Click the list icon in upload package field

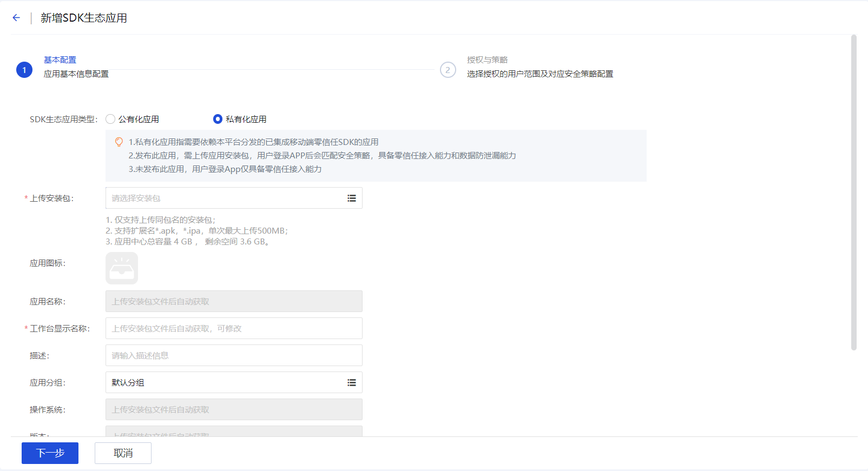click(x=352, y=198)
